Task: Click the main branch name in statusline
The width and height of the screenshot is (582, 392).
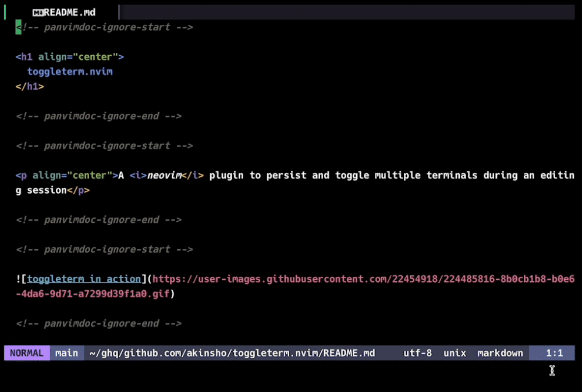Action: coord(67,352)
